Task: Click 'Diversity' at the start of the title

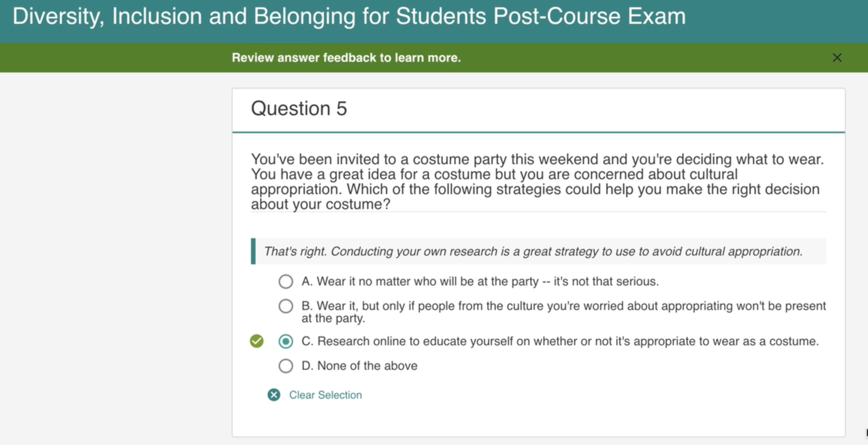Action: (58, 16)
